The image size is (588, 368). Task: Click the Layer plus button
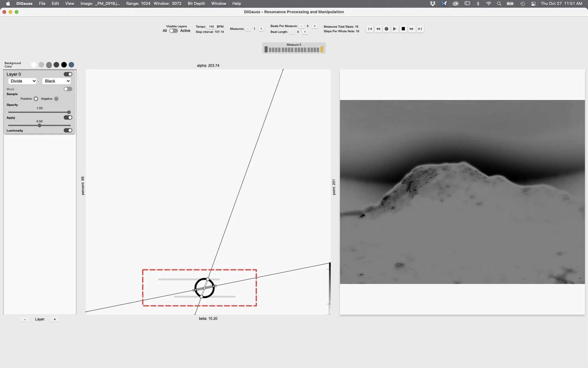(55, 319)
